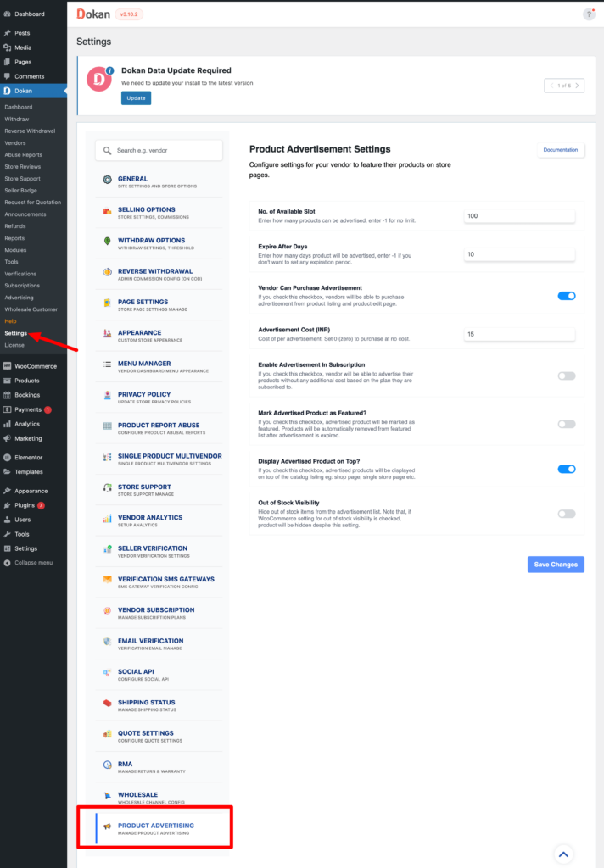The image size is (604, 868).
Task: Enable Advertisement In Subscription toggle
Action: 566,376
